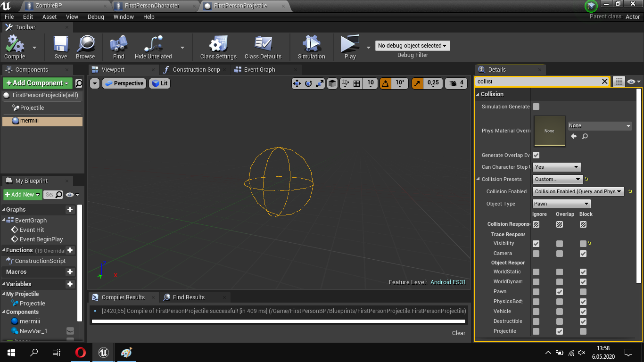Set Projectile object response to Ignore
The width and height of the screenshot is (644, 362).
pyautogui.click(x=536, y=331)
